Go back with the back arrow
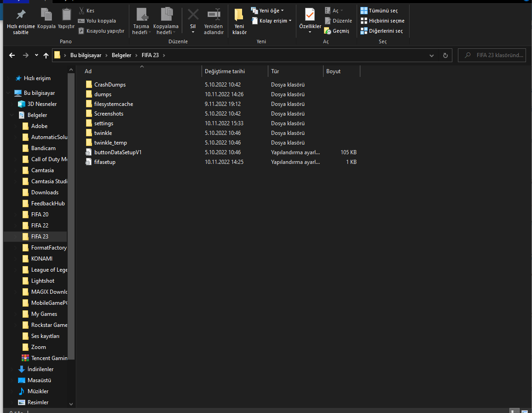This screenshot has width=532, height=413. click(12, 55)
